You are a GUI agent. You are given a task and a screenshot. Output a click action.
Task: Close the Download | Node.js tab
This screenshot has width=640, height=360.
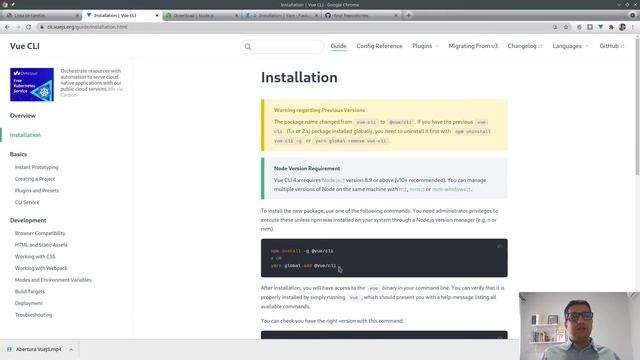pyautogui.click(x=236, y=16)
